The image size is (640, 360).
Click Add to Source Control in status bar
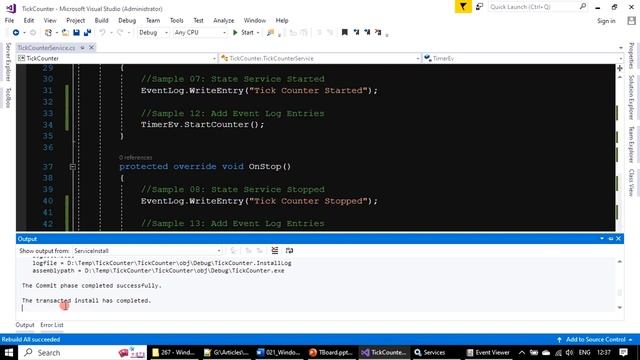(x=596, y=339)
